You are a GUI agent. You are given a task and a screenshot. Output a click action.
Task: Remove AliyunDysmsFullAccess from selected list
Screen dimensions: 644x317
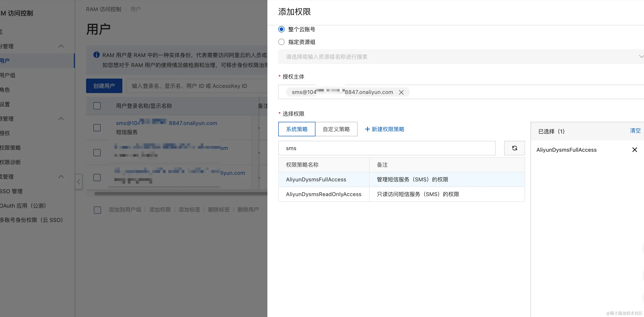pyautogui.click(x=634, y=150)
